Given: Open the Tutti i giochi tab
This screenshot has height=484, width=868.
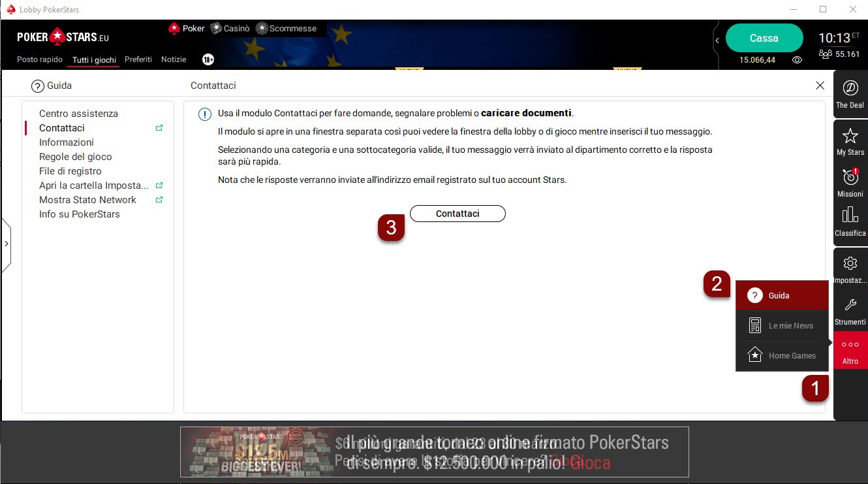Looking at the screenshot, I should click(95, 60).
